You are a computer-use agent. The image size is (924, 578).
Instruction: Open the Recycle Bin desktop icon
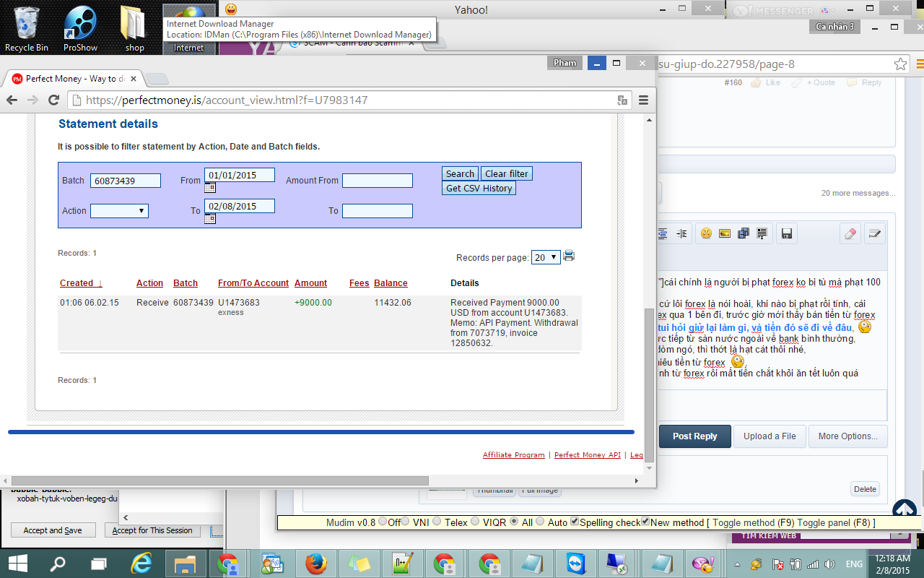(27, 28)
